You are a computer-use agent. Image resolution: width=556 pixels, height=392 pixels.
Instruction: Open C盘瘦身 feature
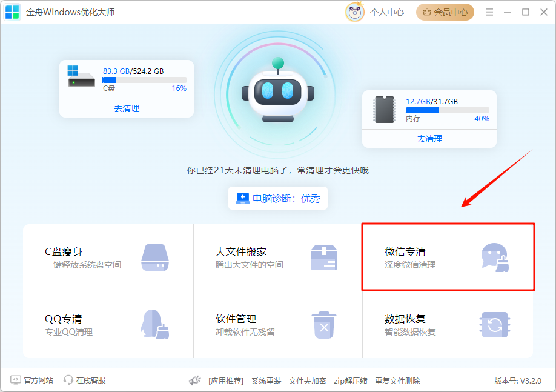108,257
